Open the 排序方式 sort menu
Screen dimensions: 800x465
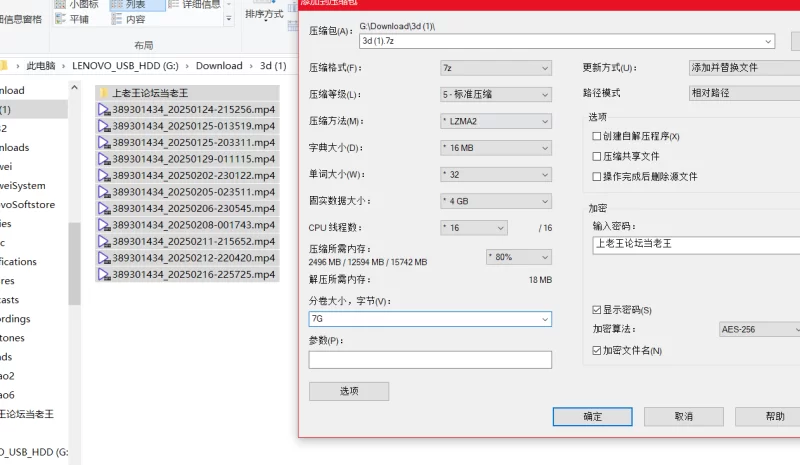click(264, 14)
